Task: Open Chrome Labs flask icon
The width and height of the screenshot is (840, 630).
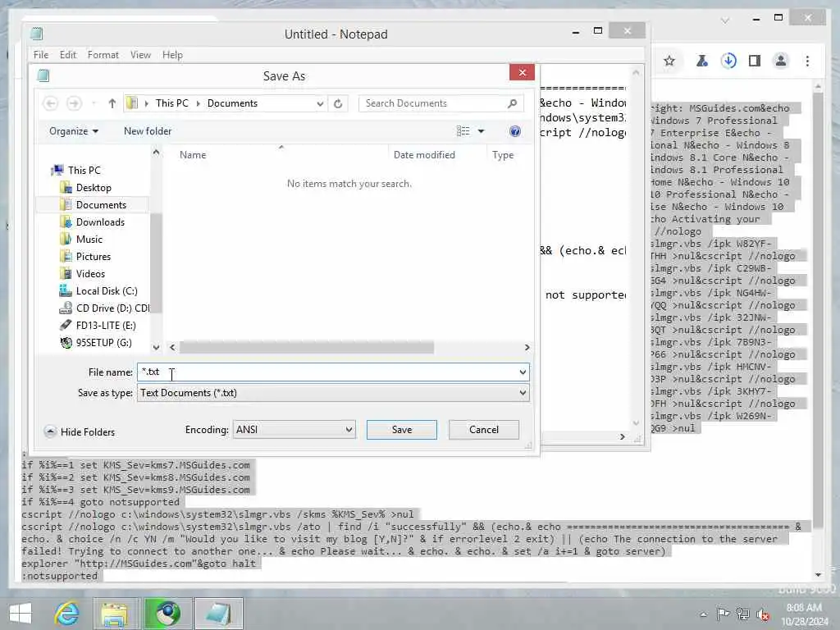Action: (702, 61)
